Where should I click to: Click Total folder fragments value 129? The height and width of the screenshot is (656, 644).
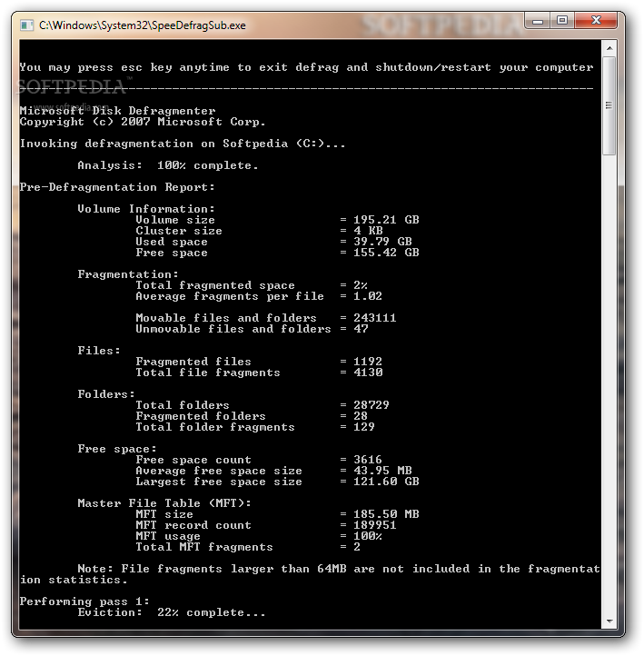point(364,427)
